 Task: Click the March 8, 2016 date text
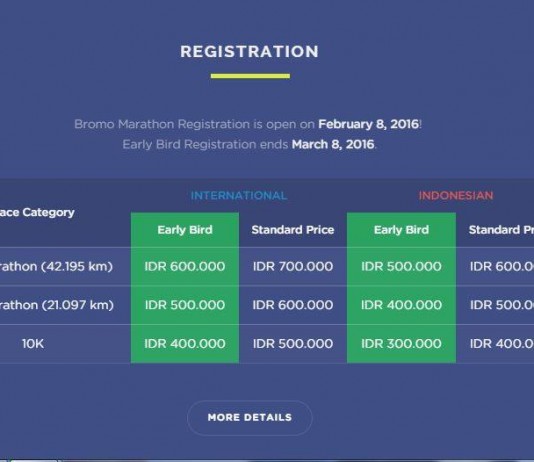[x=333, y=145]
